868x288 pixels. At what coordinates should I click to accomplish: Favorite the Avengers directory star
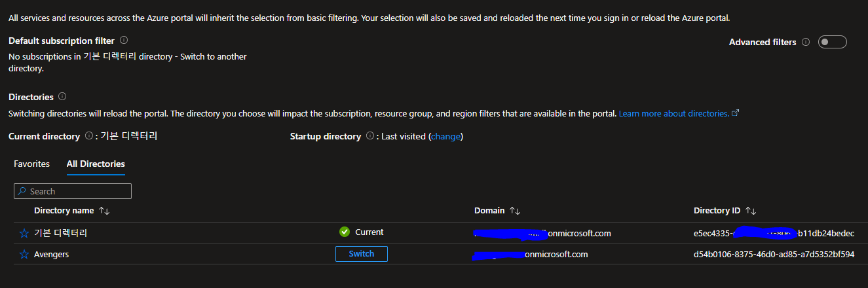point(24,254)
